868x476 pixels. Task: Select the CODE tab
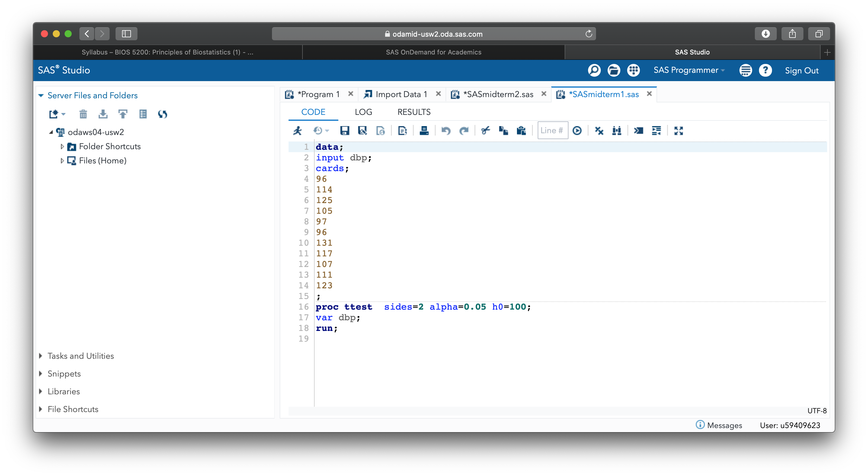click(x=313, y=112)
